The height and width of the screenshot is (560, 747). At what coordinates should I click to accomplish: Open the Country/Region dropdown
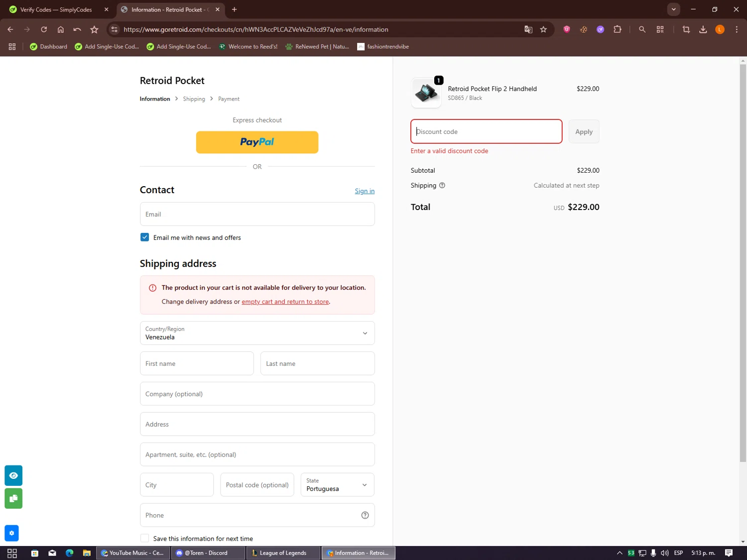(257, 333)
